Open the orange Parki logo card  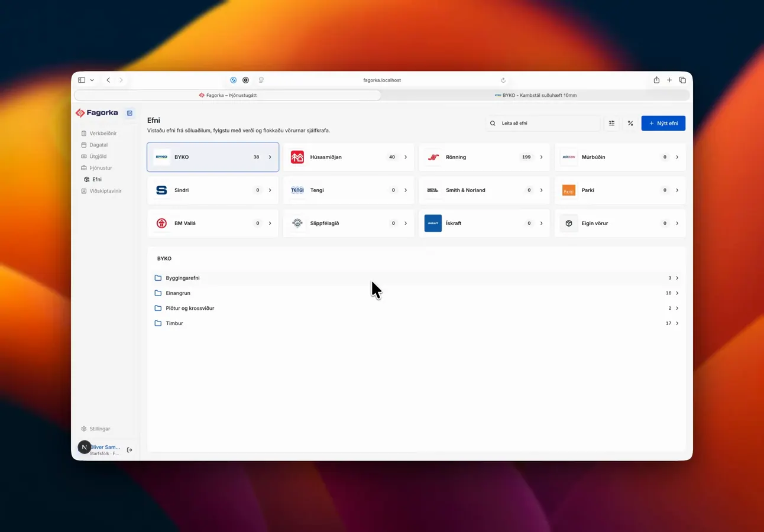pos(569,190)
